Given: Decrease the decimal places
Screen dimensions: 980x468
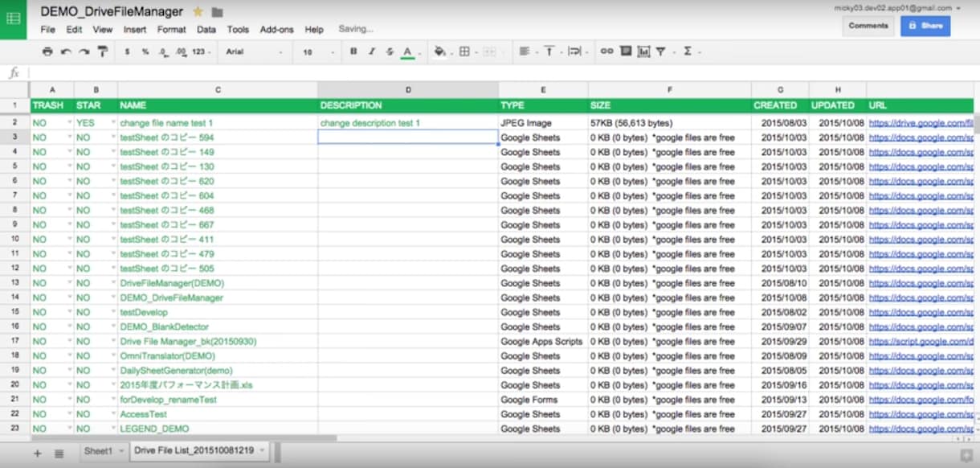Looking at the screenshot, I should (163, 51).
